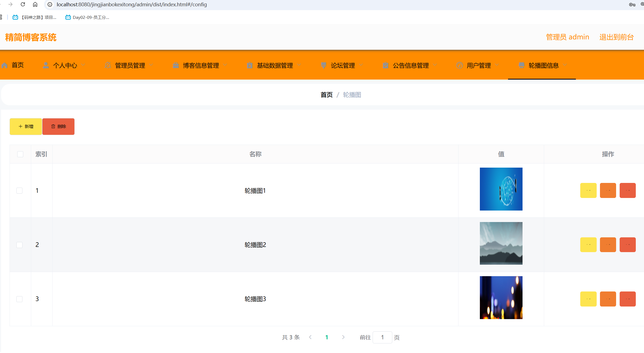Click red action button in 轮播图3 row
Image resolution: width=644 pixels, height=353 pixels.
click(x=628, y=299)
